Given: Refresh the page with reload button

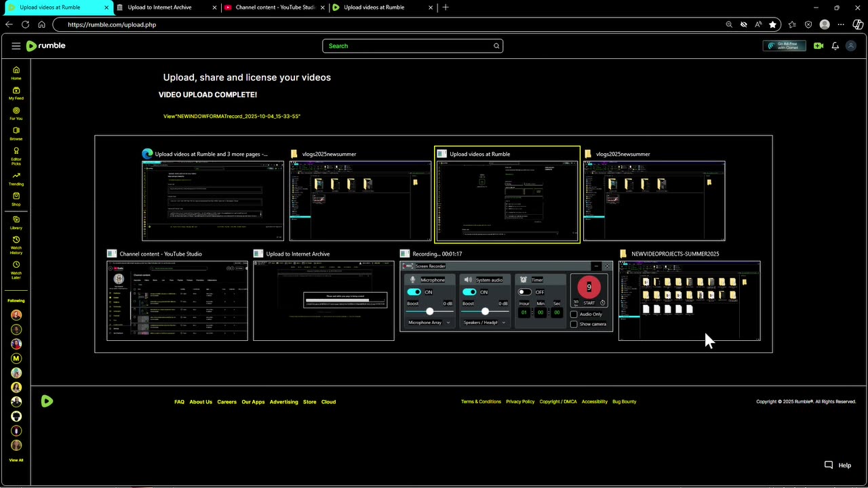Looking at the screenshot, I should click(25, 24).
